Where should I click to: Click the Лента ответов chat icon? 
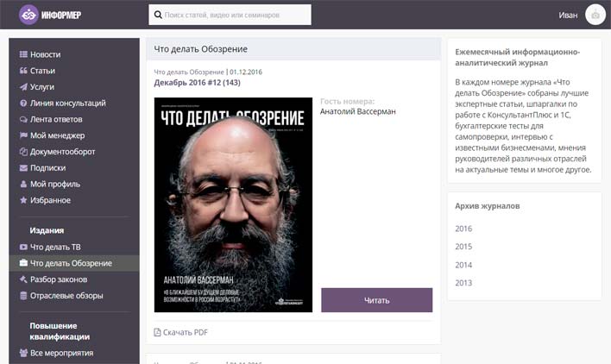(23, 119)
